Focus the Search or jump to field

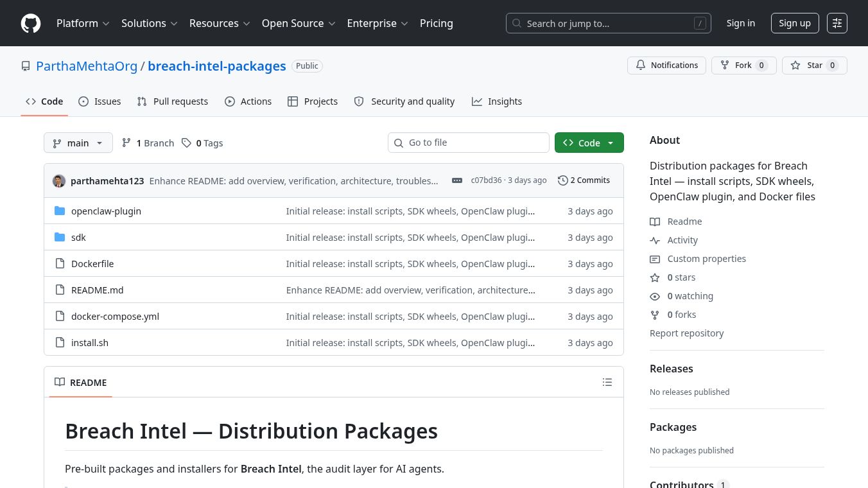[609, 23]
